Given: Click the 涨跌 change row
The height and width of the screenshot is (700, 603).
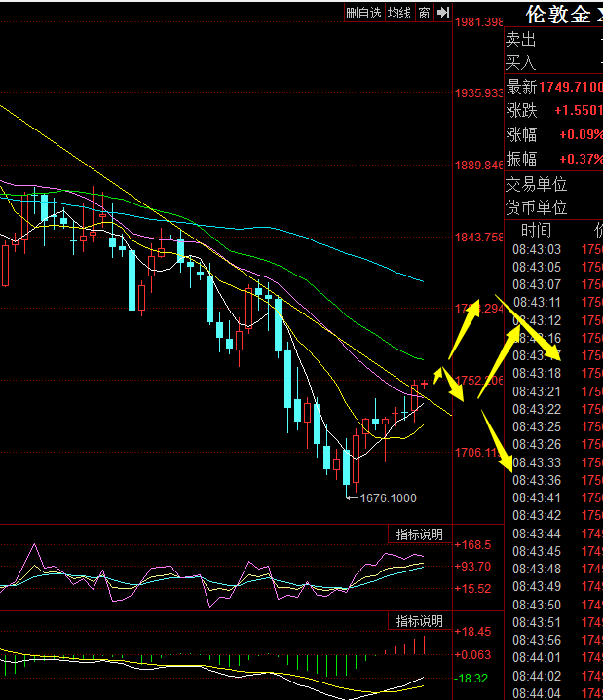Looking at the screenshot, I should (x=551, y=111).
